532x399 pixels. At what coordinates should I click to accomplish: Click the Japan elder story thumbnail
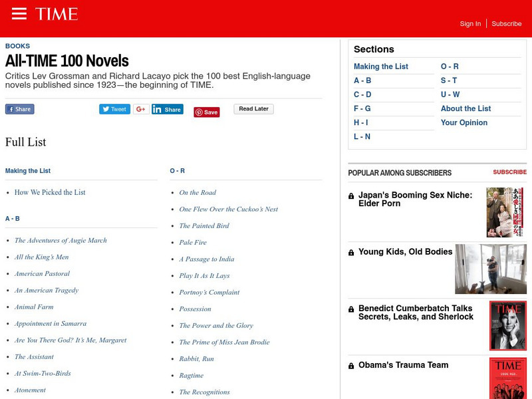pyautogui.click(x=505, y=212)
